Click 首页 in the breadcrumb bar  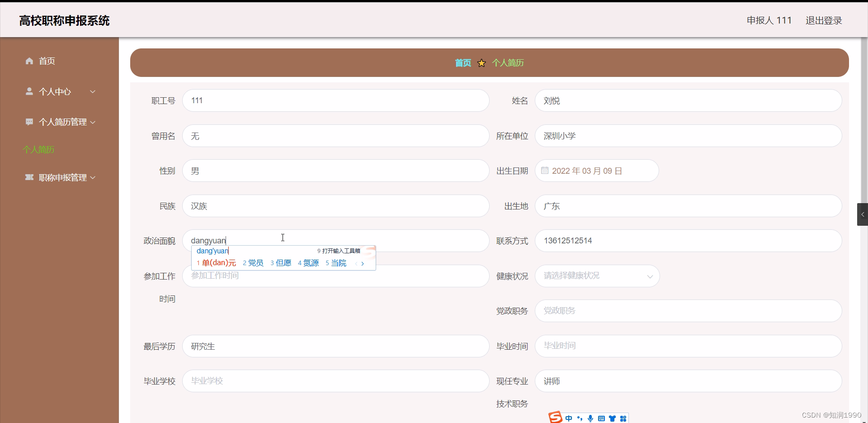(x=462, y=63)
